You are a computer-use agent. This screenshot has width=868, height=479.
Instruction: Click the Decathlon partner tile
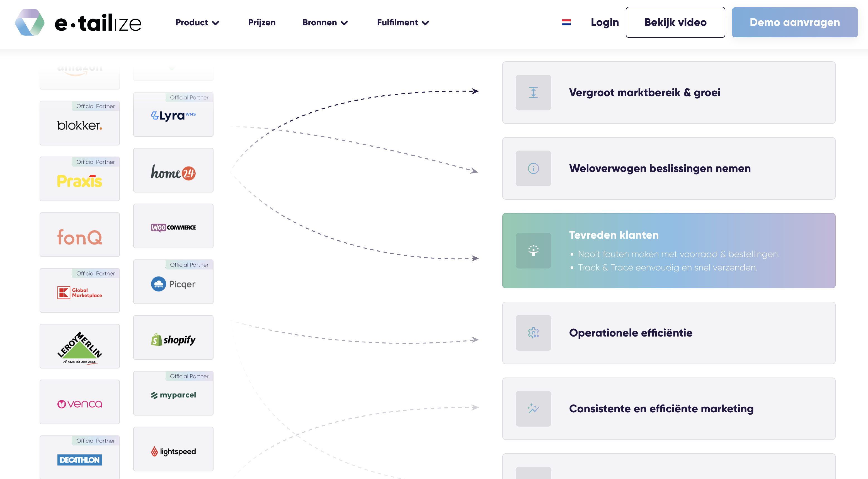click(79, 458)
